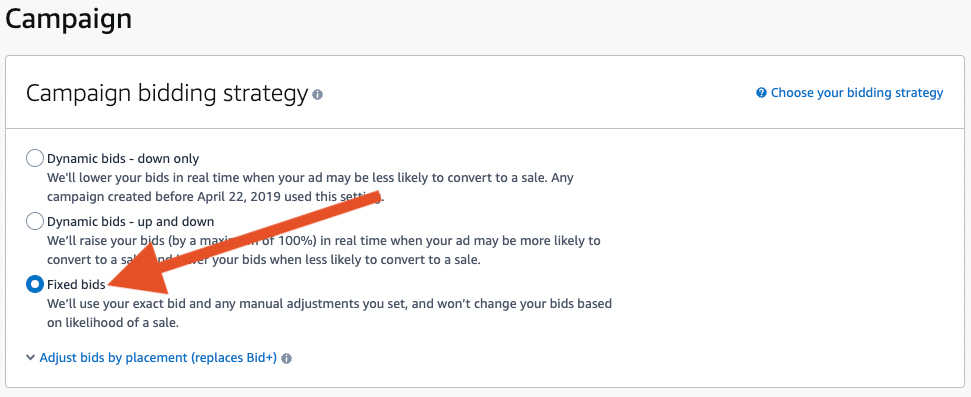This screenshot has height=397, width=971.
Task: Click the Campaign bidding strategy heading text
Action: point(167,94)
